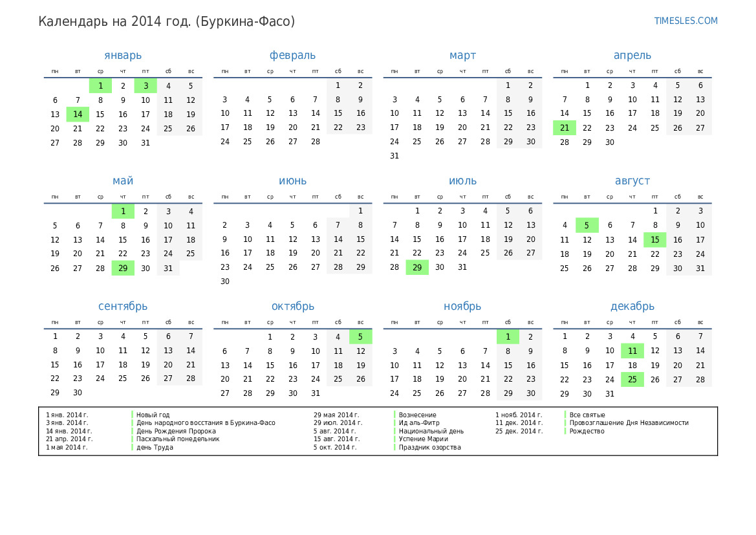Click the Новый год legend entry
The width and height of the screenshot is (756, 535).
pos(153,415)
